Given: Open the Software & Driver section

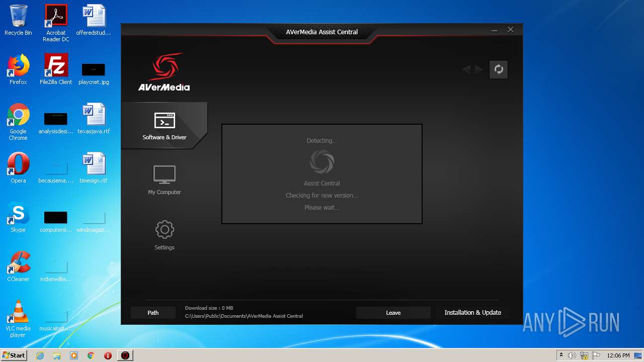Looking at the screenshot, I should point(164,126).
